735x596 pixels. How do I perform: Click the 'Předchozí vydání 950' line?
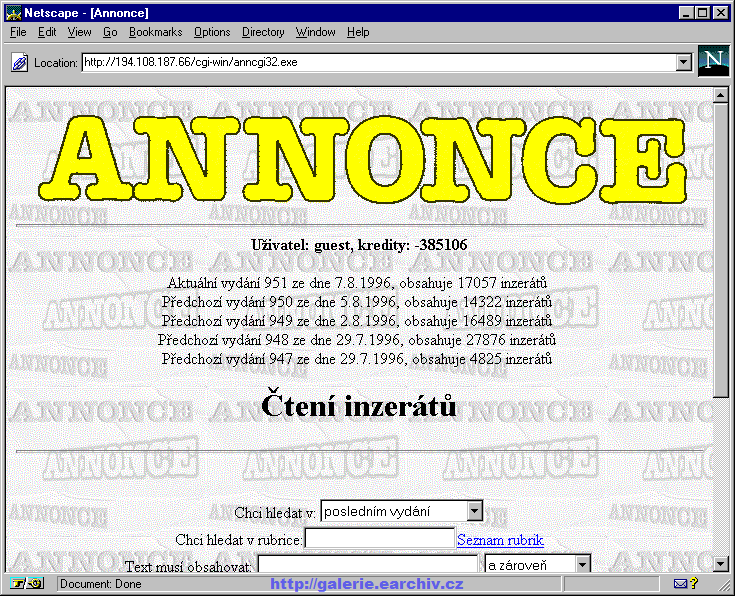coord(357,302)
